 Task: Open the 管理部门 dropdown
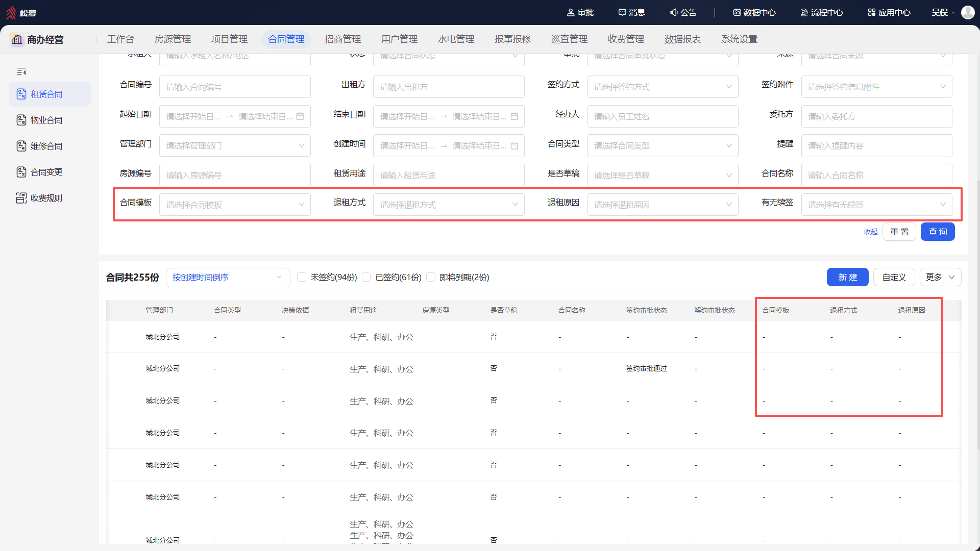(x=235, y=145)
